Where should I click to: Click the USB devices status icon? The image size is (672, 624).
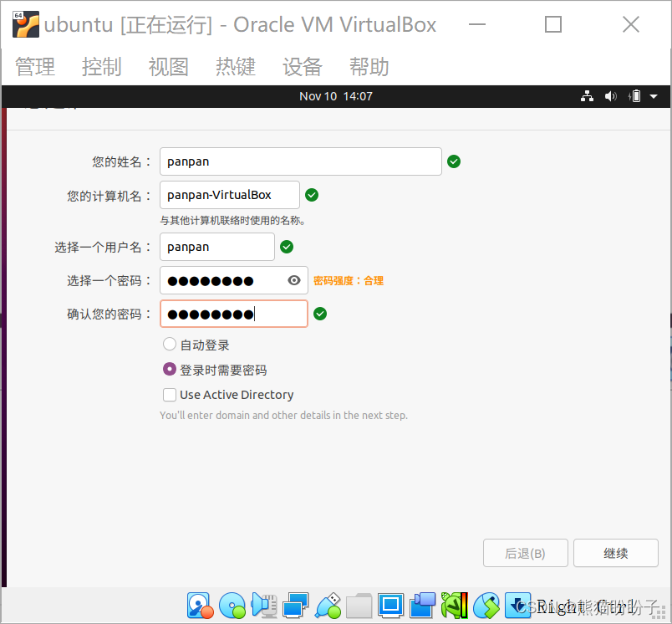(x=328, y=606)
